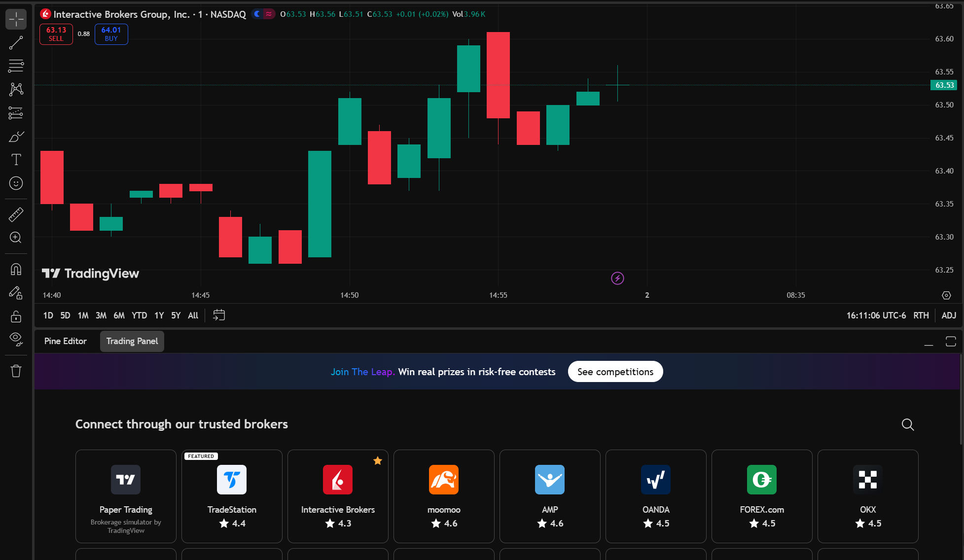Click the lightning bolt event marker
The height and width of the screenshot is (560, 964).
pyautogui.click(x=617, y=279)
